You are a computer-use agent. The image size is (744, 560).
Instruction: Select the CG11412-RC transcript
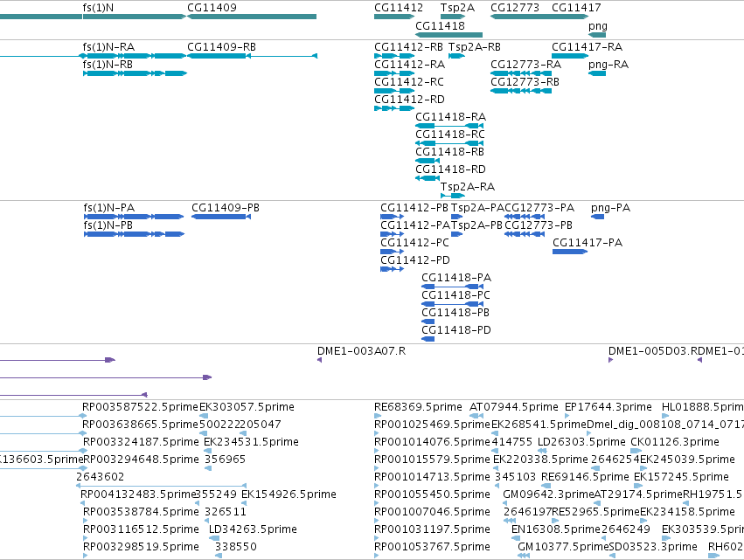[394, 91]
